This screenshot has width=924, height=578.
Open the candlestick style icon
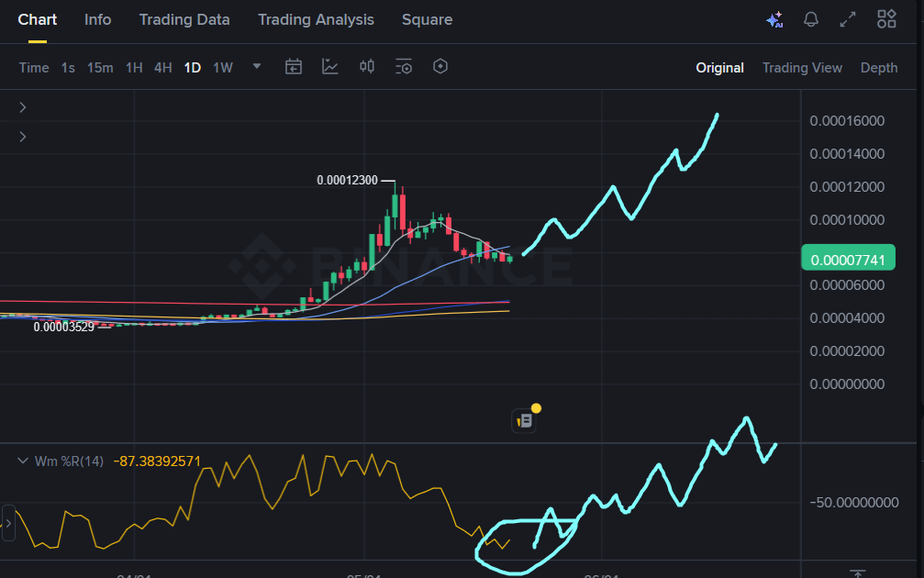pyautogui.click(x=366, y=67)
